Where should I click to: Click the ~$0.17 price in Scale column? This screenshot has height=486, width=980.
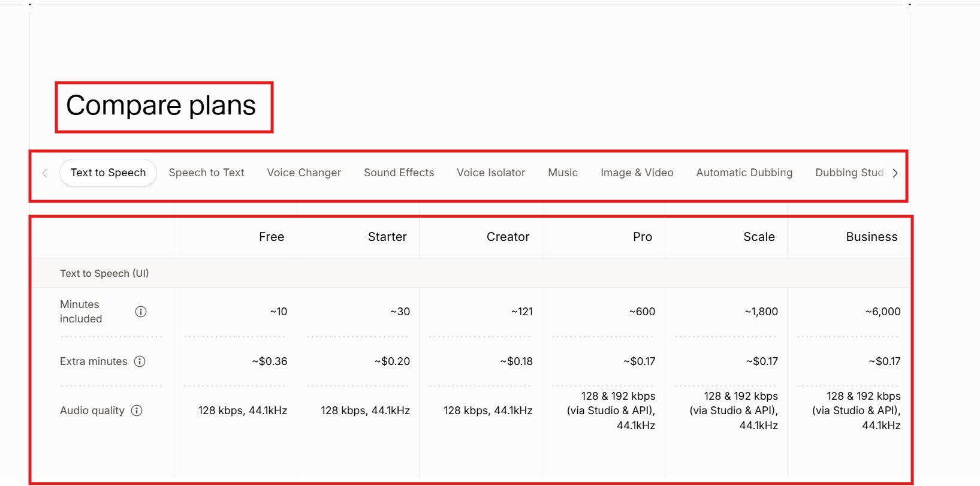[762, 361]
